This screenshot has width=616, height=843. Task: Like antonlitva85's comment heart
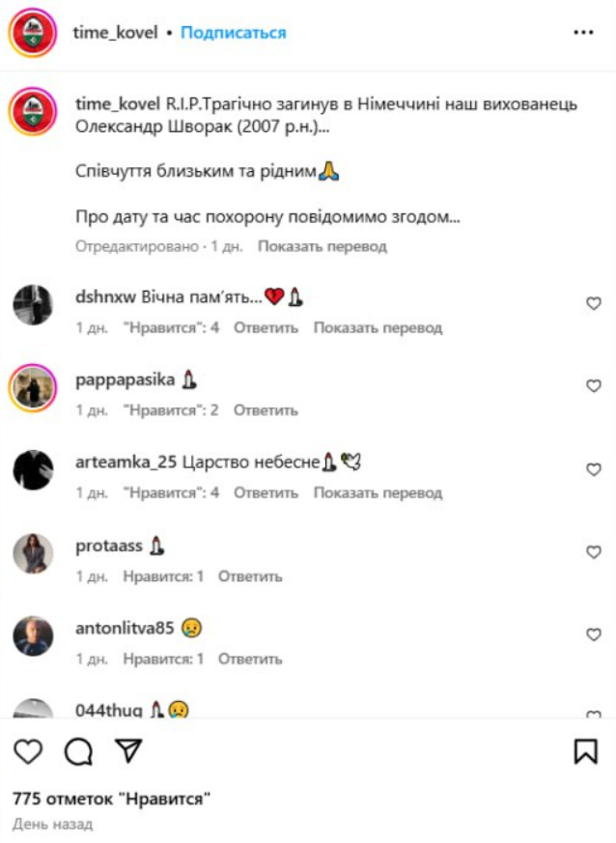594,635
